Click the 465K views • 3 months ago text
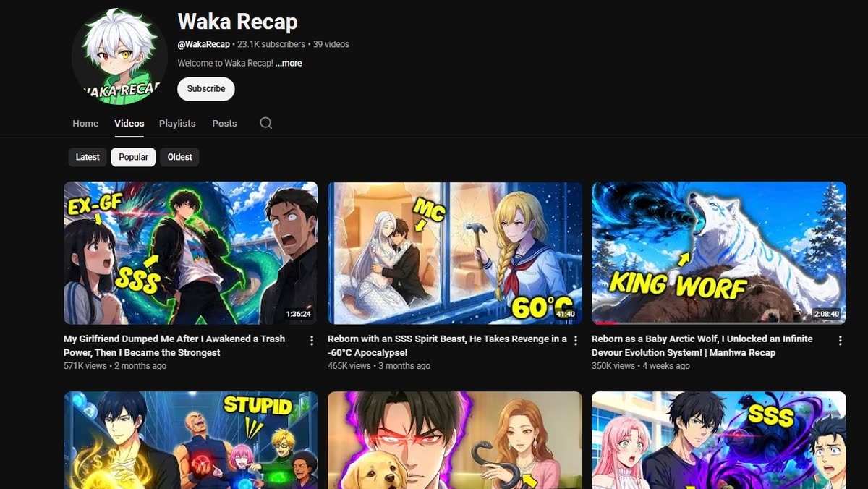 tap(379, 366)
